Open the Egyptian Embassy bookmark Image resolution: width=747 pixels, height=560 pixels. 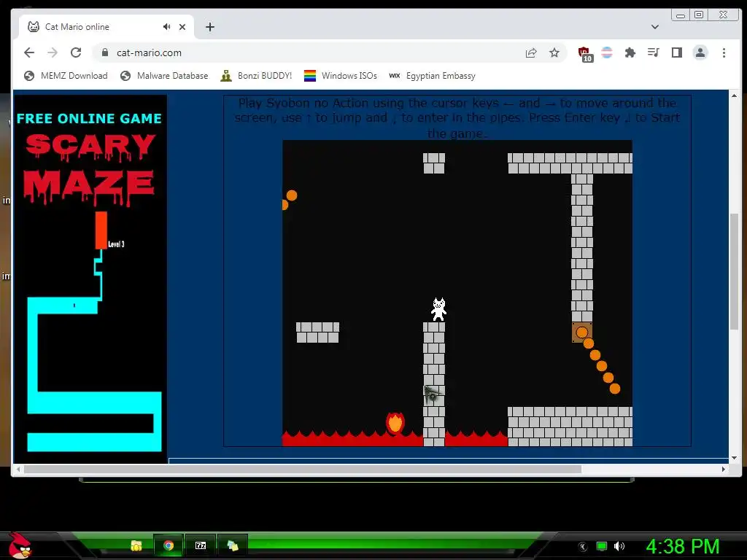[432, 76]
